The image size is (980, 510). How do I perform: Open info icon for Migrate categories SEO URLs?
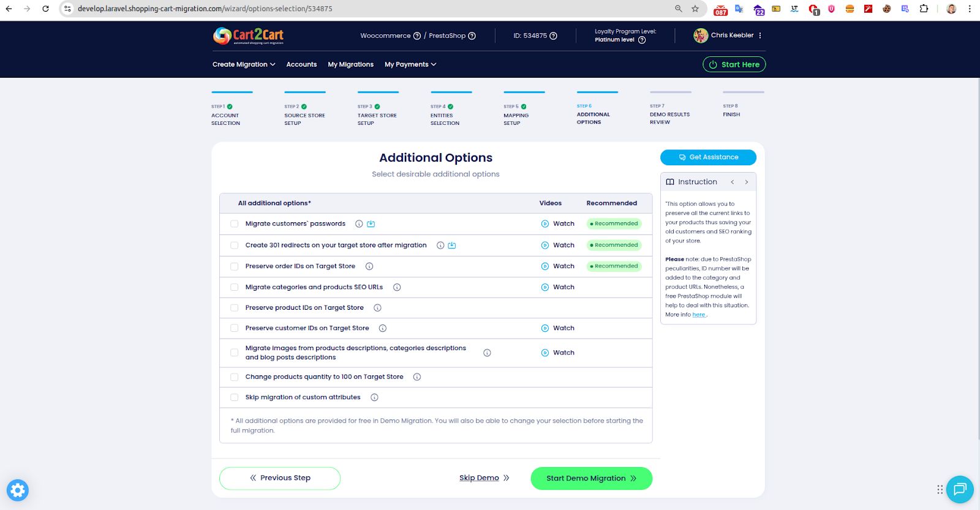(x=397, y=287)
